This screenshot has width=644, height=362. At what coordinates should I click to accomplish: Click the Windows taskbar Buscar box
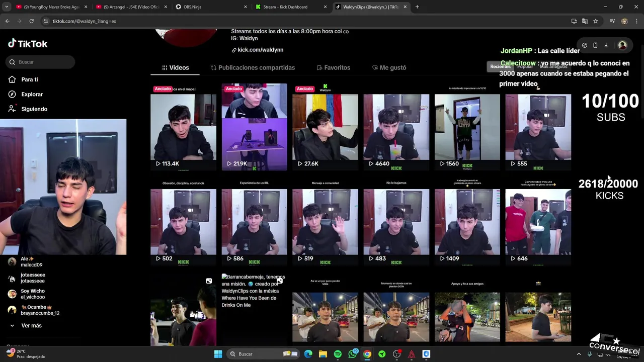coord(264,354)
